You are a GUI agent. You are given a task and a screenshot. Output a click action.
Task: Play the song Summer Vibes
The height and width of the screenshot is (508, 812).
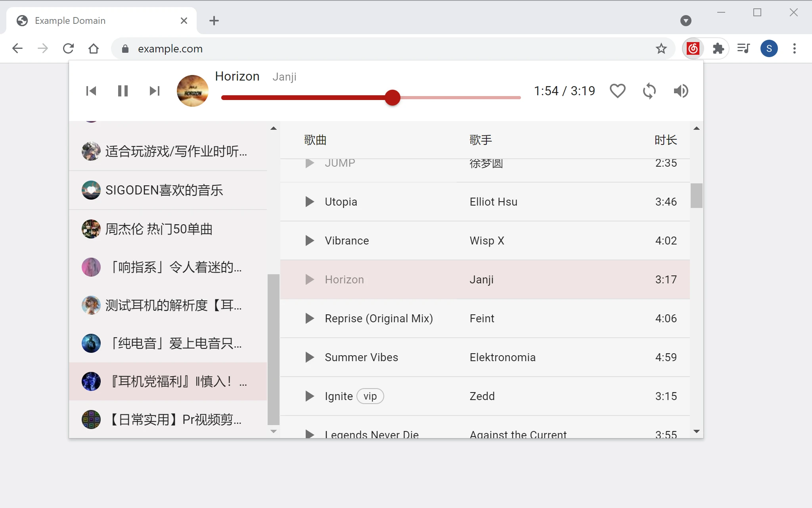pos(310,357)
